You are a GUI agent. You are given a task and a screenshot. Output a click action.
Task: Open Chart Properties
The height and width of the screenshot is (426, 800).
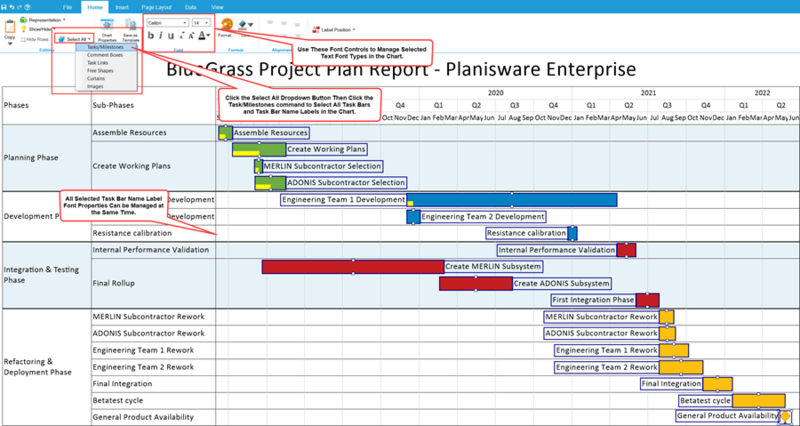pyautogui.click(x=107, y=30)
